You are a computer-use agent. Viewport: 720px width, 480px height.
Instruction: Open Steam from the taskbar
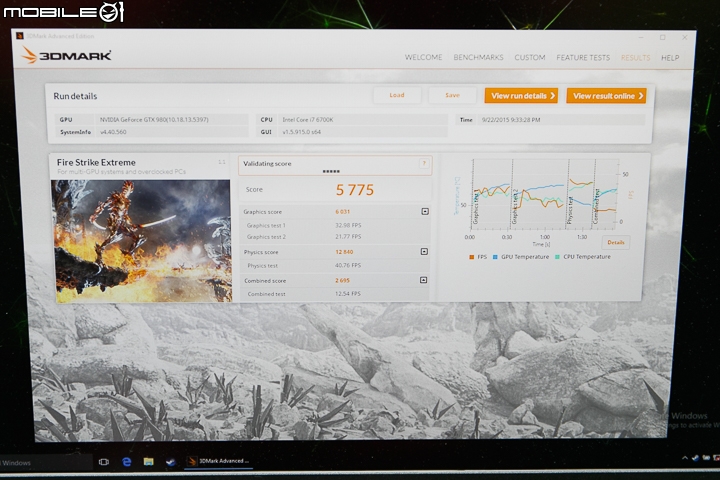(170, 462)
